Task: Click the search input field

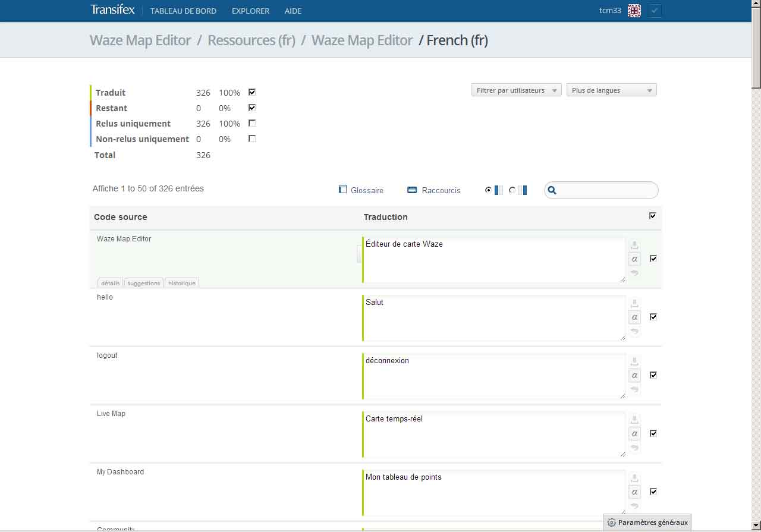Action: point(606,190)
